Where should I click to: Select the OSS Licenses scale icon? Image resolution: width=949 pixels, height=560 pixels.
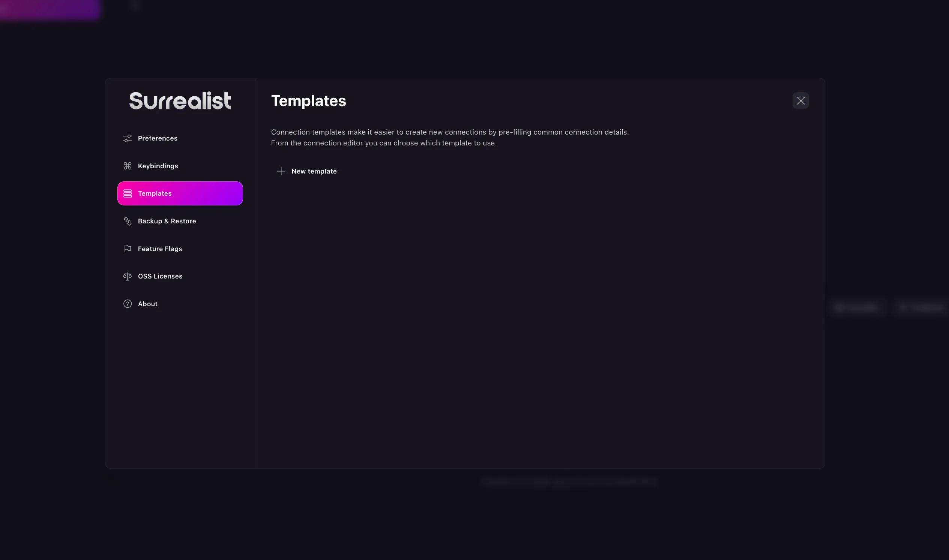pyautogui.click(x=127, y=276)
